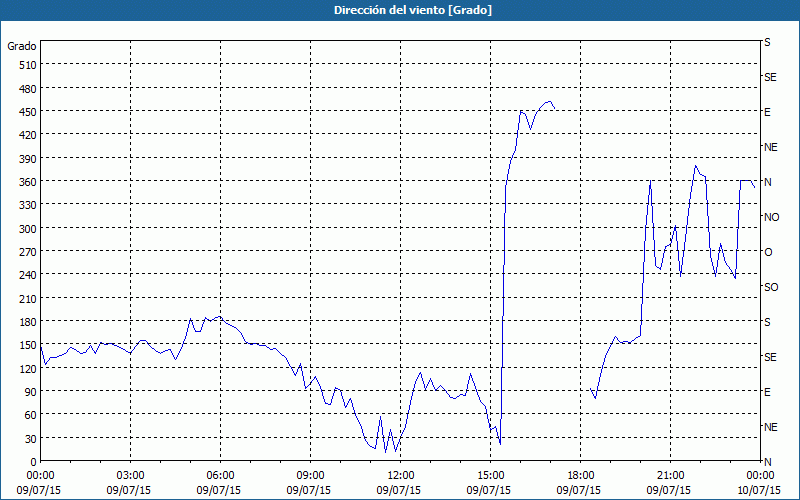Select the 390 left-axis value
800x500 pixels.
(28, 159)
